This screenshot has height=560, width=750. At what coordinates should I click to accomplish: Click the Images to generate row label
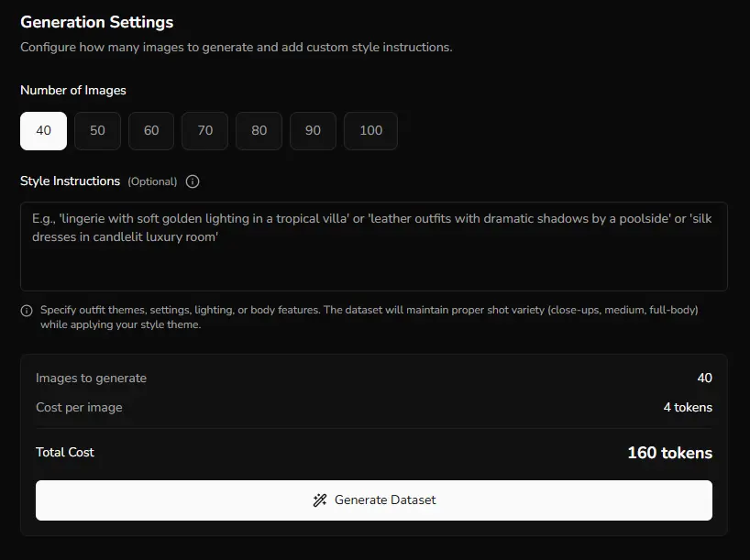(91, 378)
